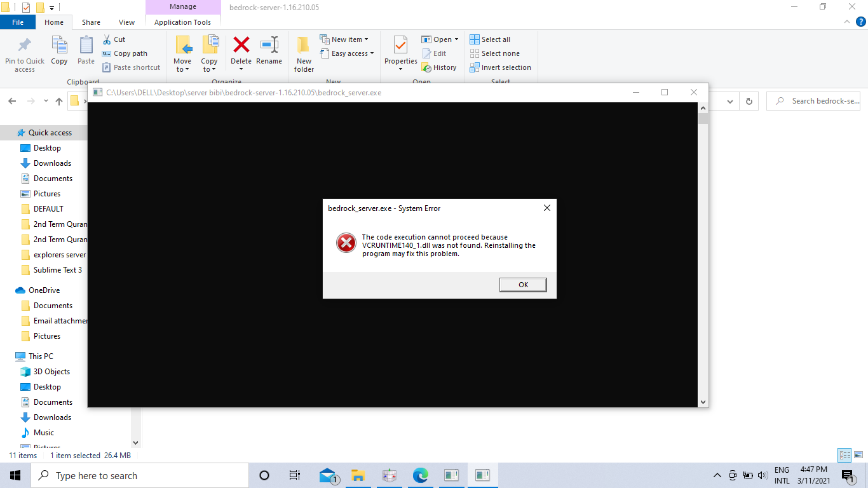
Task: Click the Search bedrock-server search box
Action: coord(813,101)
